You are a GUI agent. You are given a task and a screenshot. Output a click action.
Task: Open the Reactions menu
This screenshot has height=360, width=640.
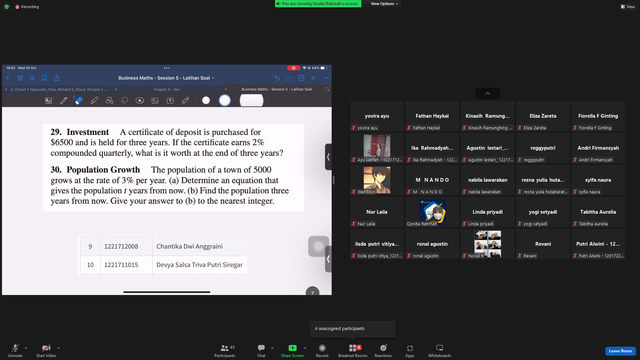pyautogui.click(x=383, y=350)
